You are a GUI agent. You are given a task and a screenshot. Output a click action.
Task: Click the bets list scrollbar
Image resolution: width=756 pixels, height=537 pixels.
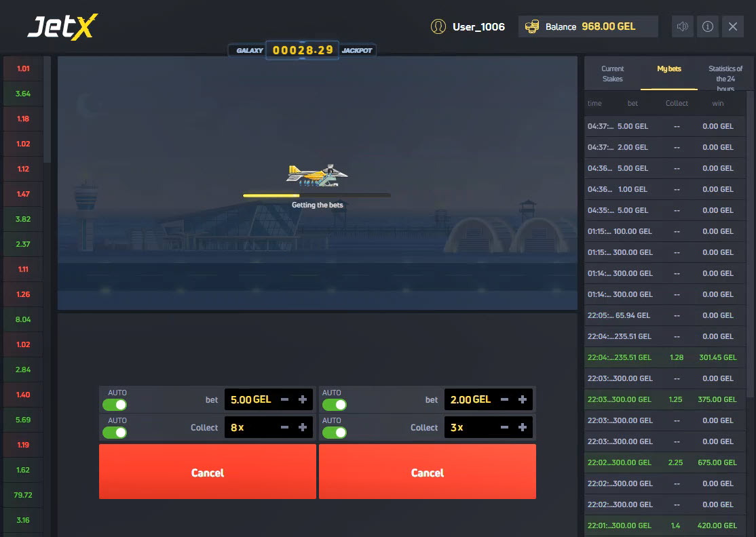[x=750, y=244]
